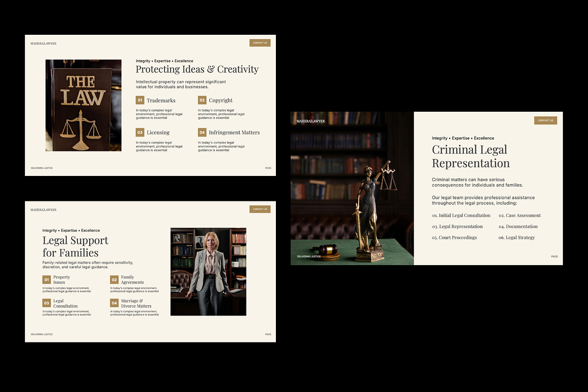Select the 02 badge beside Family Agreements
588x392 pixels.
[x=114, y=280]
